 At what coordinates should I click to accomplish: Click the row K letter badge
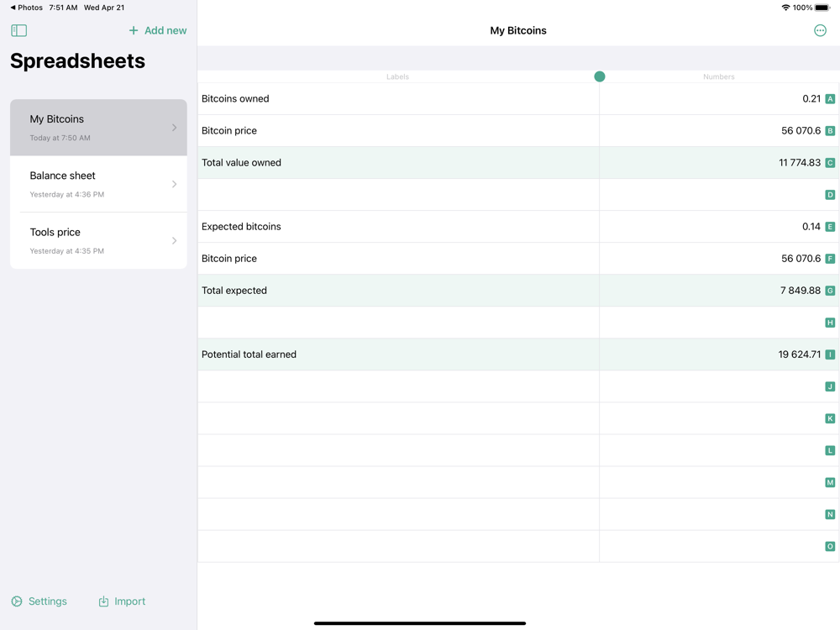point(830,418)
